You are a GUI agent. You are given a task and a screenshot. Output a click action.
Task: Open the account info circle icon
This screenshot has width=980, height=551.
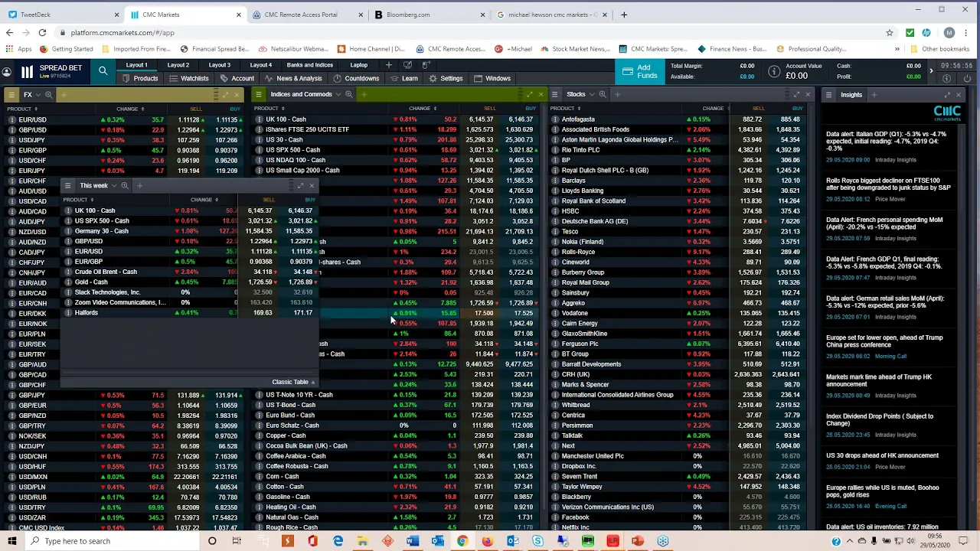(x=774, y=72)
